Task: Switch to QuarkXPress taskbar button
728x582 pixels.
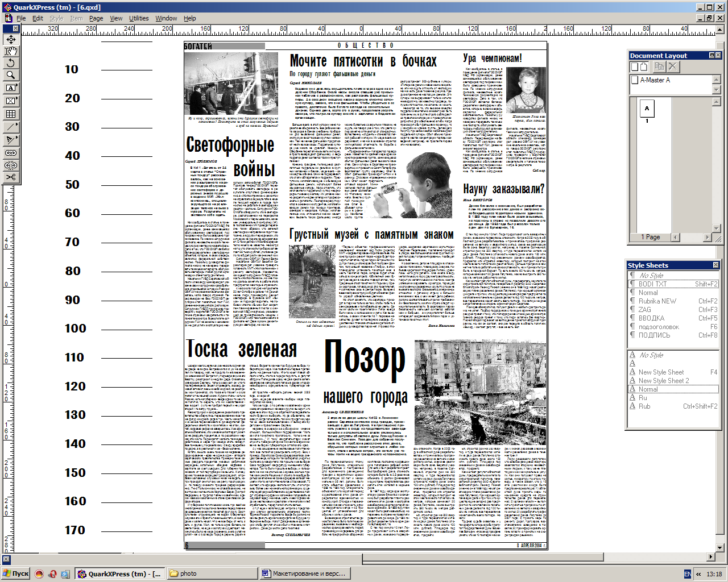Action: click(120, 573)
